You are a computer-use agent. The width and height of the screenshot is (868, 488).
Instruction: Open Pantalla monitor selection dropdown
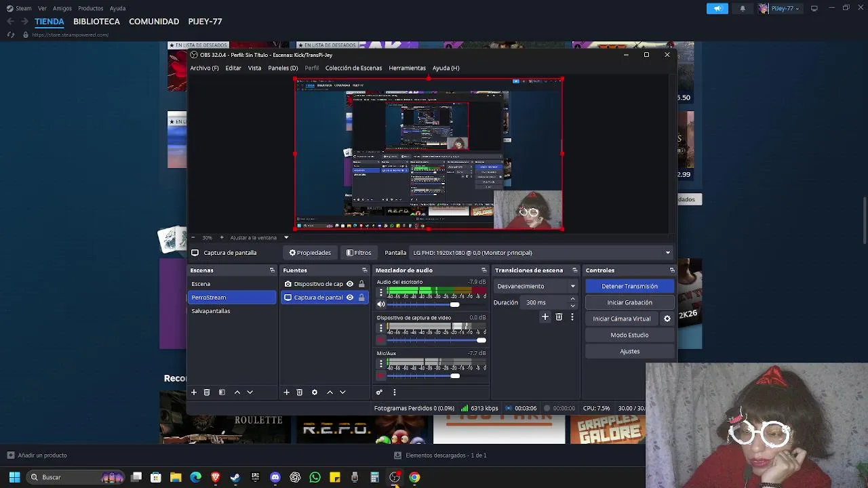540,253
